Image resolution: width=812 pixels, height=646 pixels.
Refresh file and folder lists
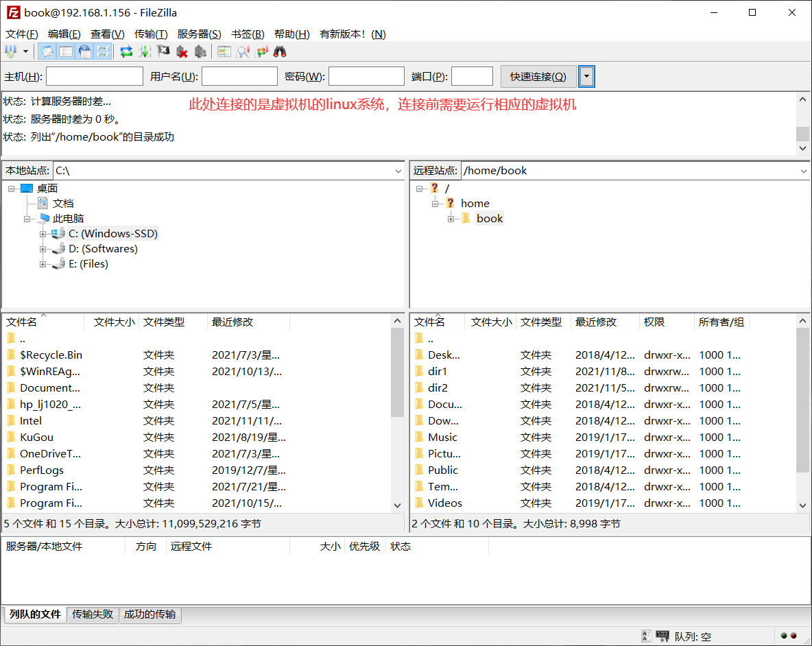126,51
